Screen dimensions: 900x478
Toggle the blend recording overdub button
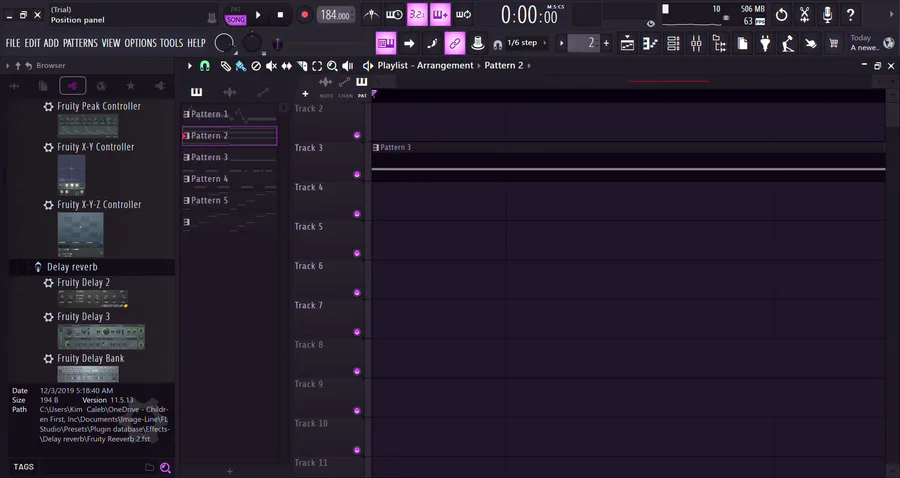click(440, 15)
